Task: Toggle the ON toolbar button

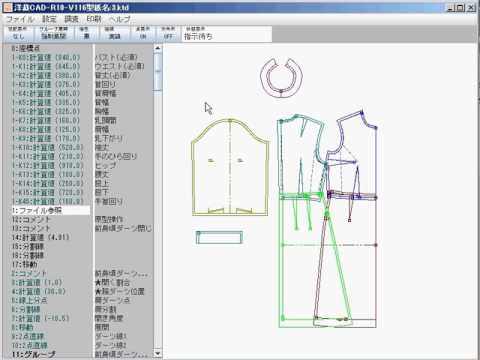Action: [143, 34]
